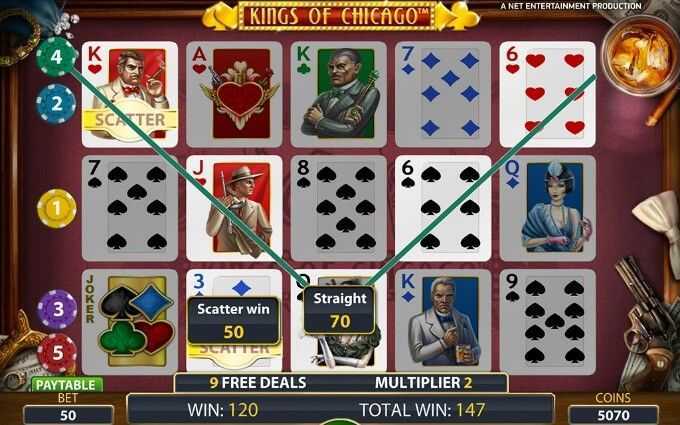This screenshot has width=680, height=425.
Task: Open the Paytable
Action: 66,385
